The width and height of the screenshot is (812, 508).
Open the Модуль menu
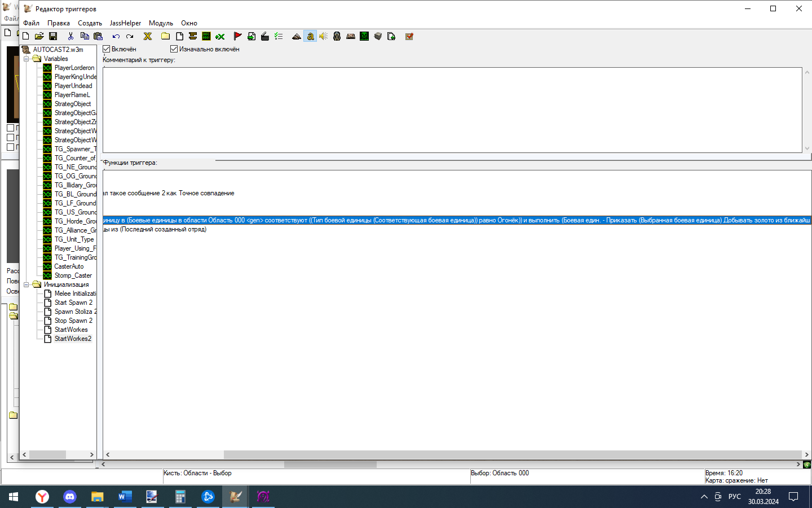[x=161, y=23]
